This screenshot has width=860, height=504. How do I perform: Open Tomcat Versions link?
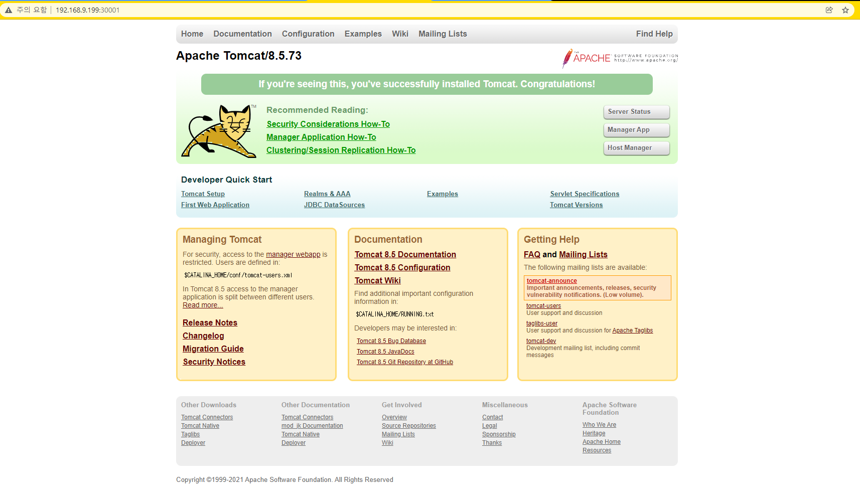tap(576, 205)
